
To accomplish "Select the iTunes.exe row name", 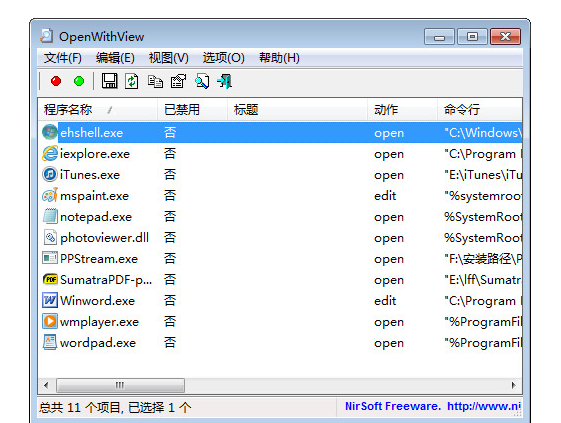I will click(x=90, y=175).
